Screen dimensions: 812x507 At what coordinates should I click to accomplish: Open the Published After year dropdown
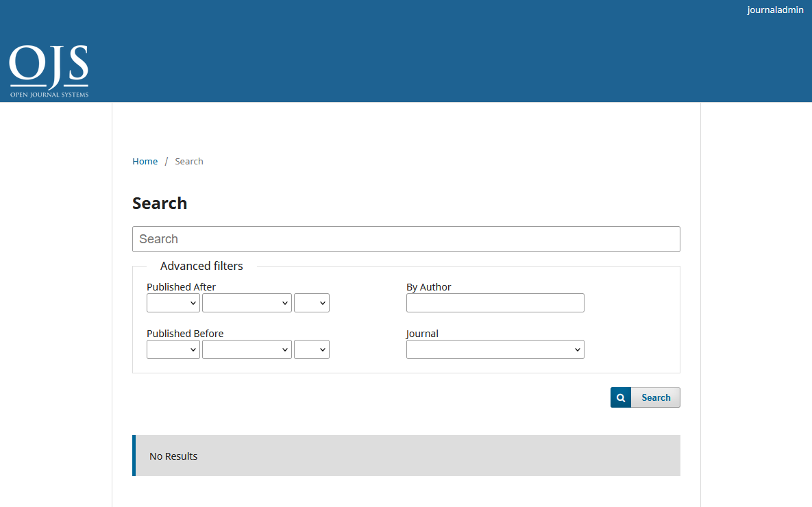click(173, 303)
